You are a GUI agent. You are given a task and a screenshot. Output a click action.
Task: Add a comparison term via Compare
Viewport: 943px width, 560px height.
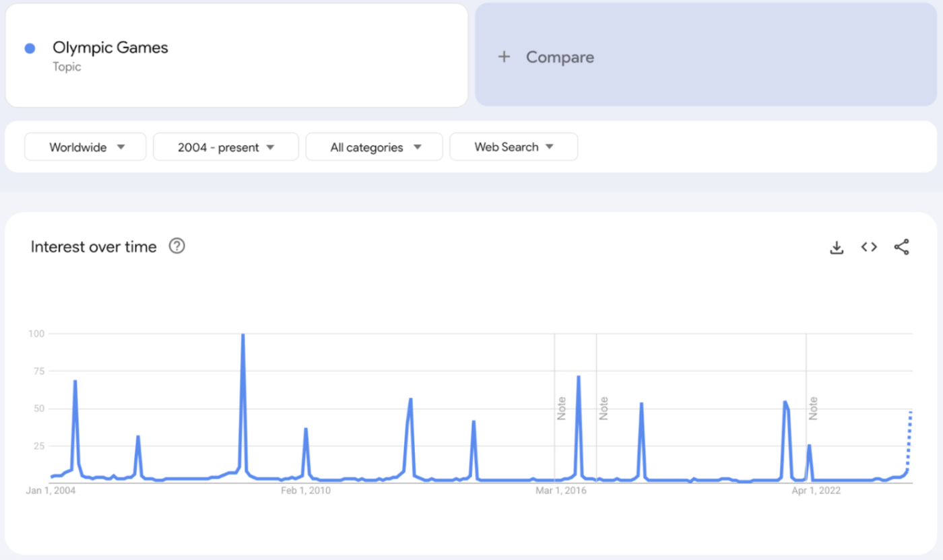(706, 55)
